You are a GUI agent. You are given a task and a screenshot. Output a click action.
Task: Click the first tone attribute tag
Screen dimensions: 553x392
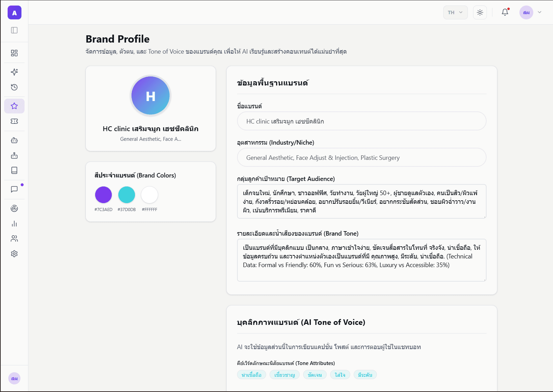(x=252, y=375)
